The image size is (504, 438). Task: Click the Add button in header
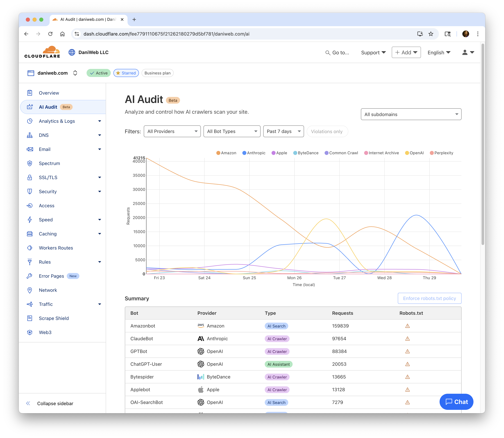coord(406,52)
